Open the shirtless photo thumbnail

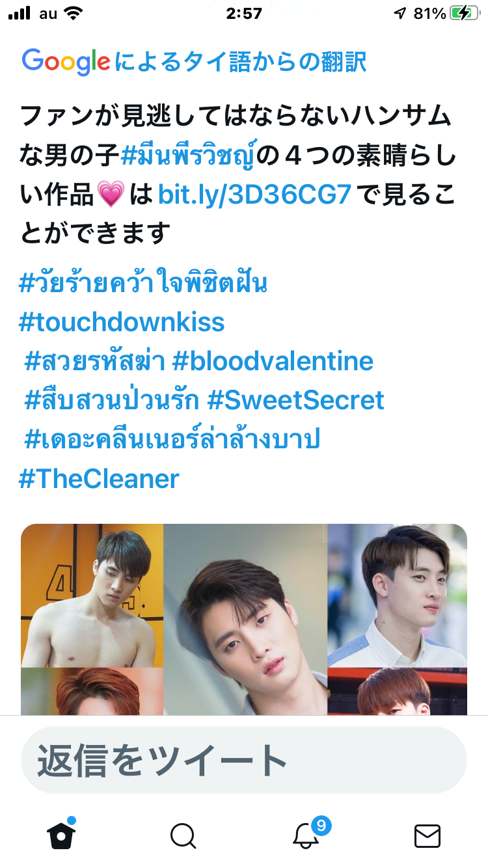92,595
